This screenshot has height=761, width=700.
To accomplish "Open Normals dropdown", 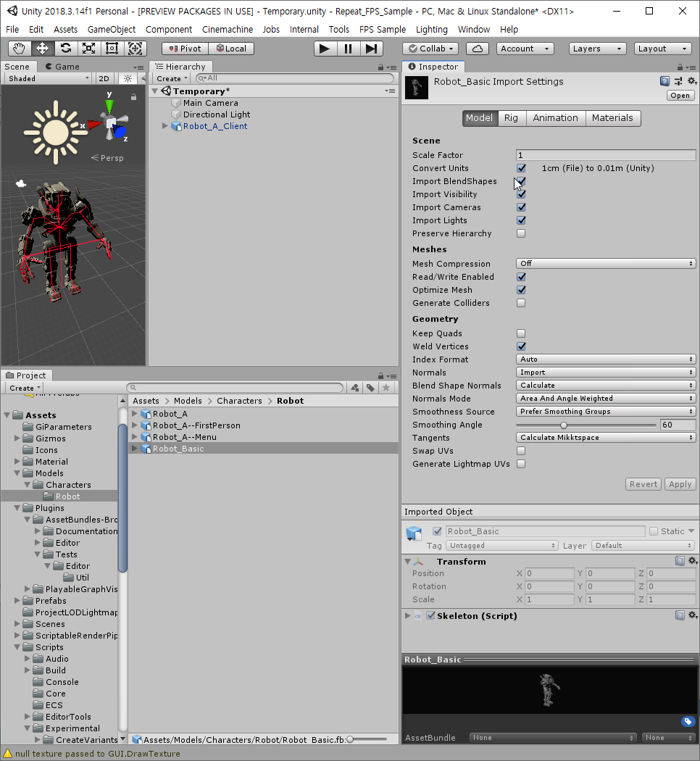I will click(606, 373).
